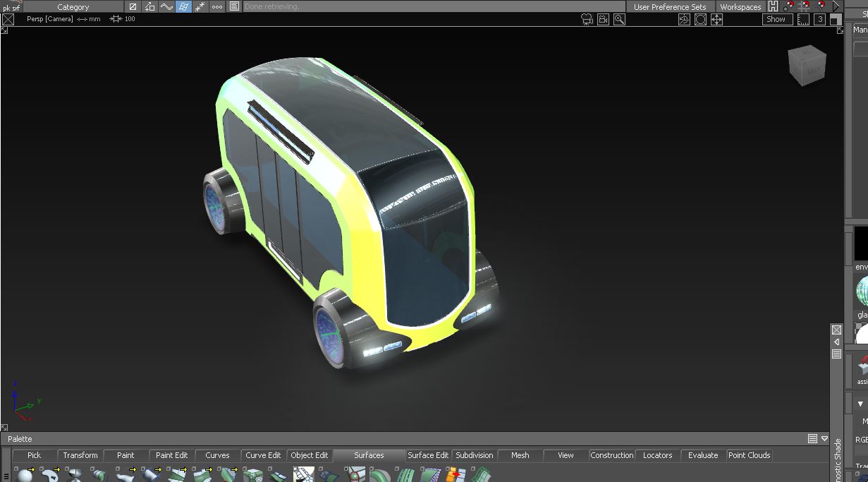Click the four-arrow pan icon in viewport
This screenshot has height=482, width=868.
click(716, 20)
